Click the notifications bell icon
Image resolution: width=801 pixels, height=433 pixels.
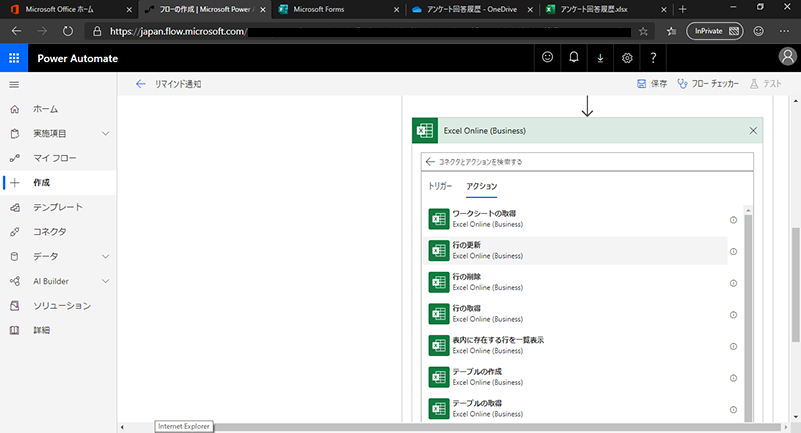[574, 58]
